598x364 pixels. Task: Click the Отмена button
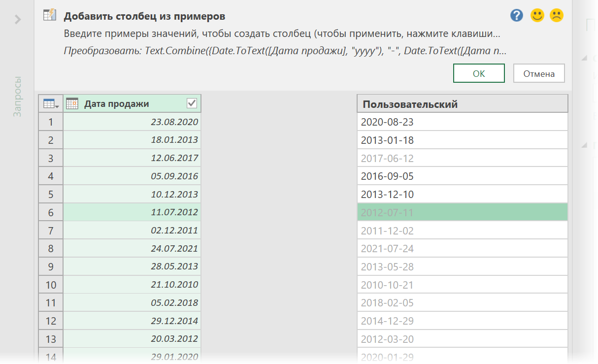[x=539, y=73]
